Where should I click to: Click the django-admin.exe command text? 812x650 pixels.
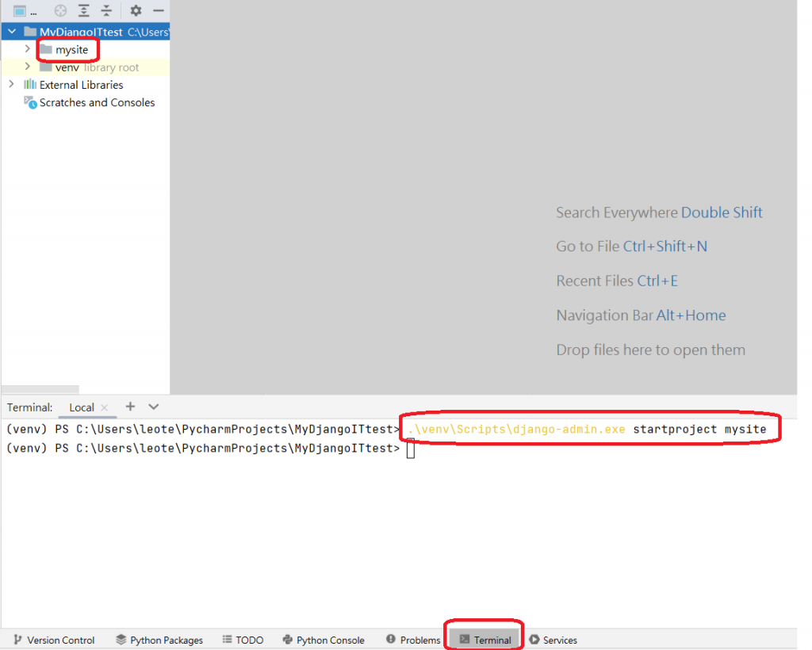click(x=517, y=429)
